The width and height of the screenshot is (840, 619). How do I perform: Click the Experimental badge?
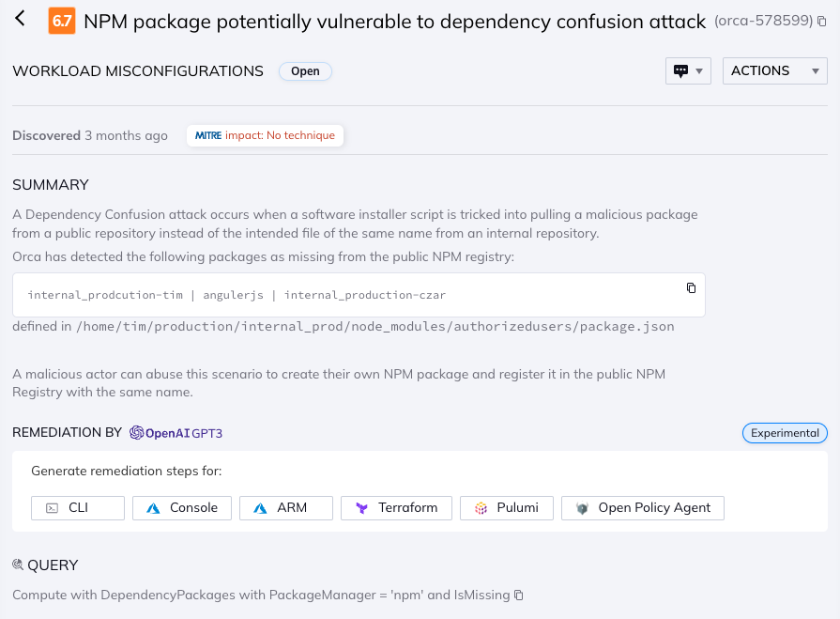point(785,433)
